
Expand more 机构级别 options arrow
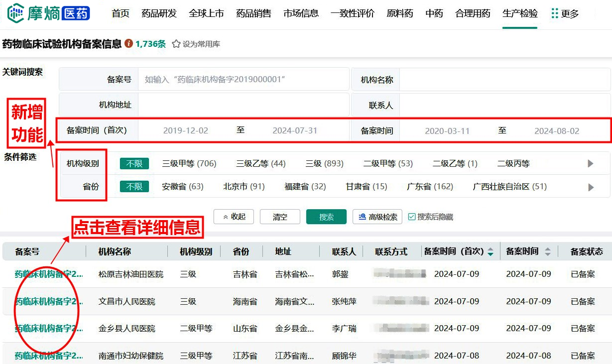pos(591,163)
